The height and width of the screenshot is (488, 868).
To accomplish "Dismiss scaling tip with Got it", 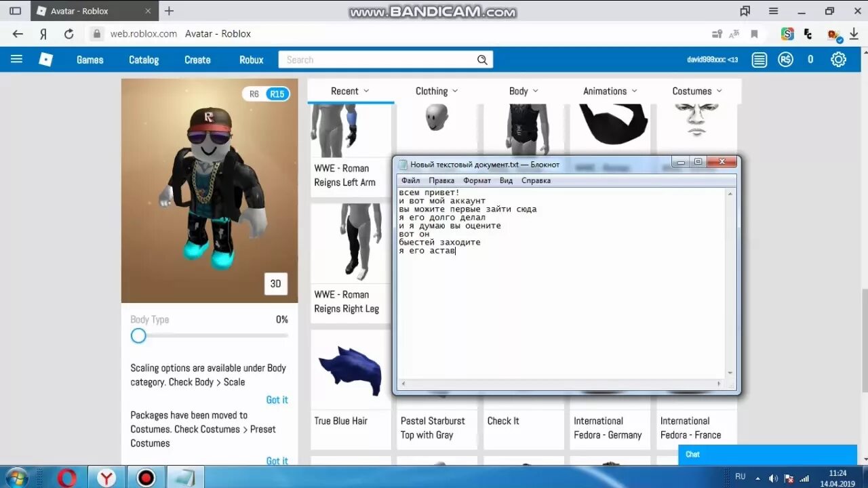I will 277,400.
